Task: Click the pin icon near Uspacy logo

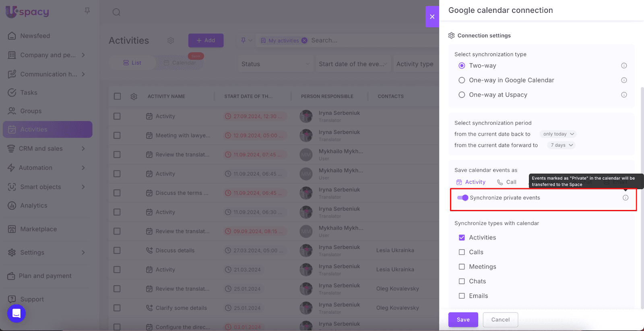Action: pos(87,11)
